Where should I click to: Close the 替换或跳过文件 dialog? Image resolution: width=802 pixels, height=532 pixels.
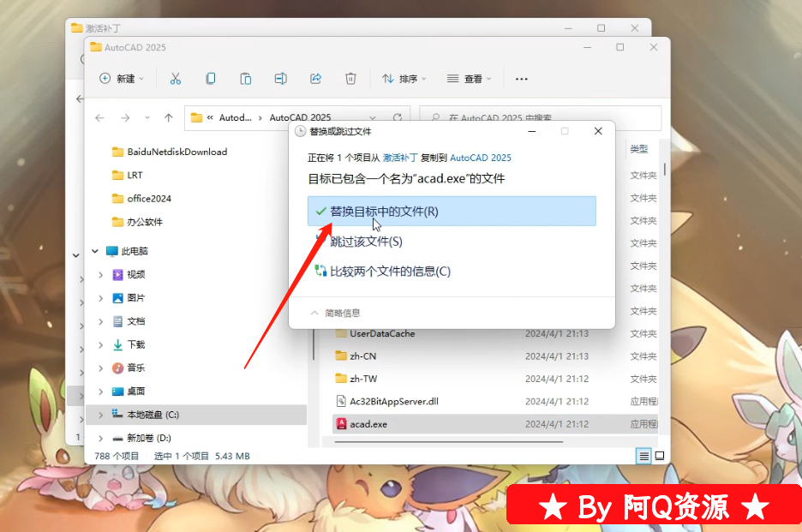pyautogui.click(x=598, y=131)
